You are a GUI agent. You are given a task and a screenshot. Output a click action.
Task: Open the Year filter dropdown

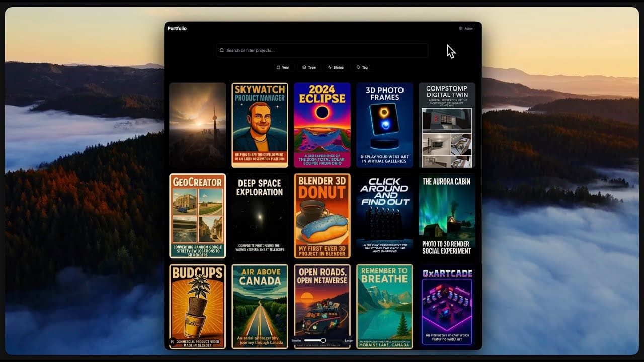(283, 67)
